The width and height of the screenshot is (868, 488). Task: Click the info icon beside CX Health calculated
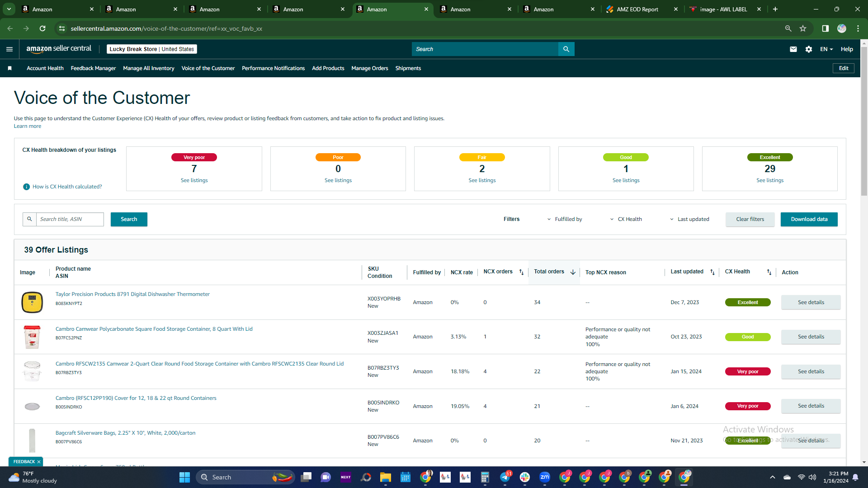click(x=27, y=187)
